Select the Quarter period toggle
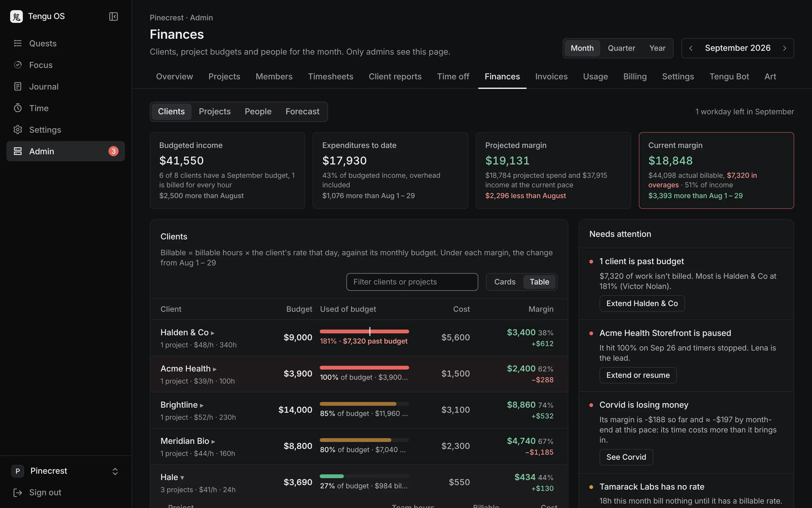Image resolution: width=812 pixels, height=508 pixels. [621, 48]
